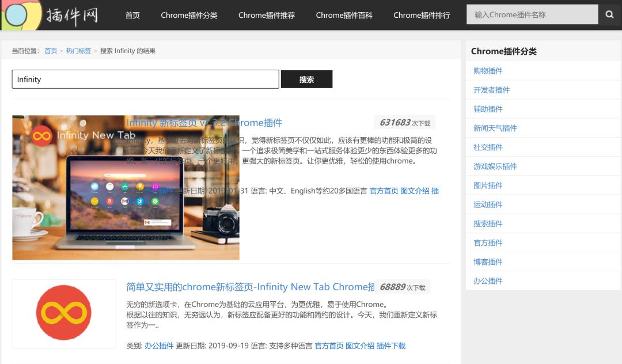The image size is (622, 364).
Task: Open 官方首页 link for second result
Action: 329,346
